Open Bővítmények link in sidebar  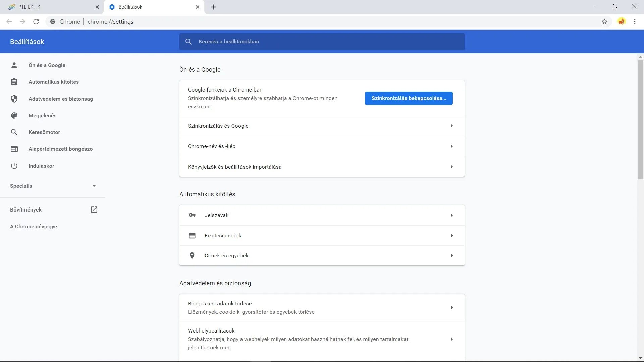point(26,209)
